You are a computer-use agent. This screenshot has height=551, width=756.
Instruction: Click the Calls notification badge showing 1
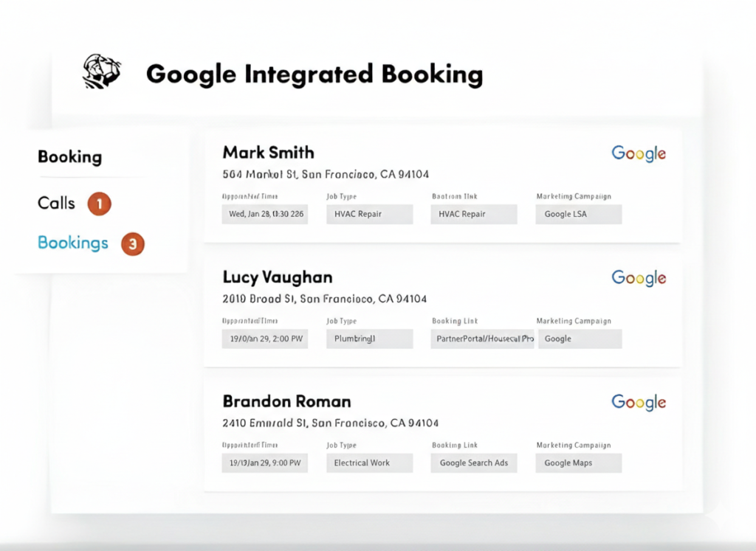pyautogui.click(x=99, y=204)
